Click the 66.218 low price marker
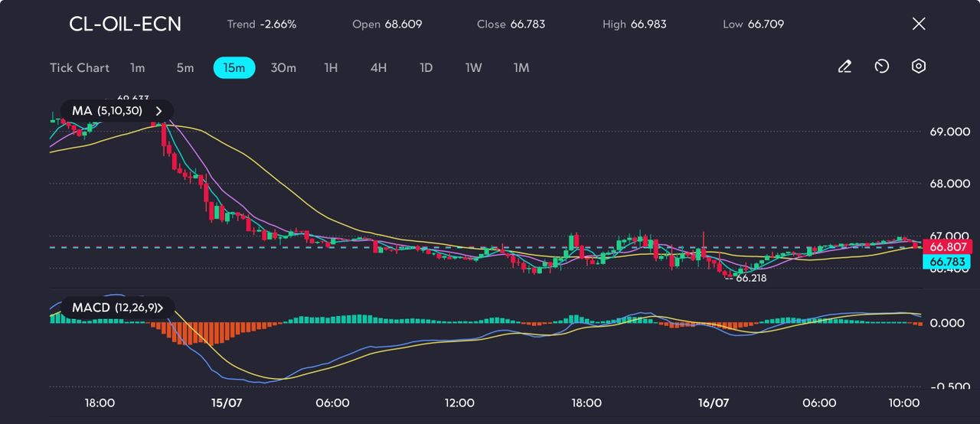The image size is (980, 424). [750, 279]
